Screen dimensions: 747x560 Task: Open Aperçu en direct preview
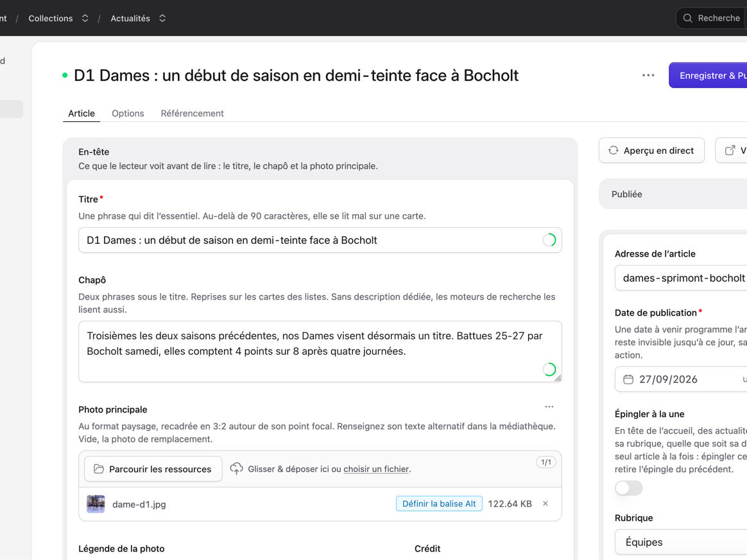(651, 151)
